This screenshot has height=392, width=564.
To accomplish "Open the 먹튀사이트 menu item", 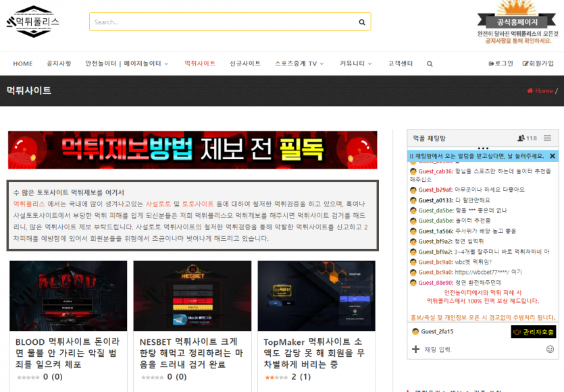I will (x=200, y=63).
